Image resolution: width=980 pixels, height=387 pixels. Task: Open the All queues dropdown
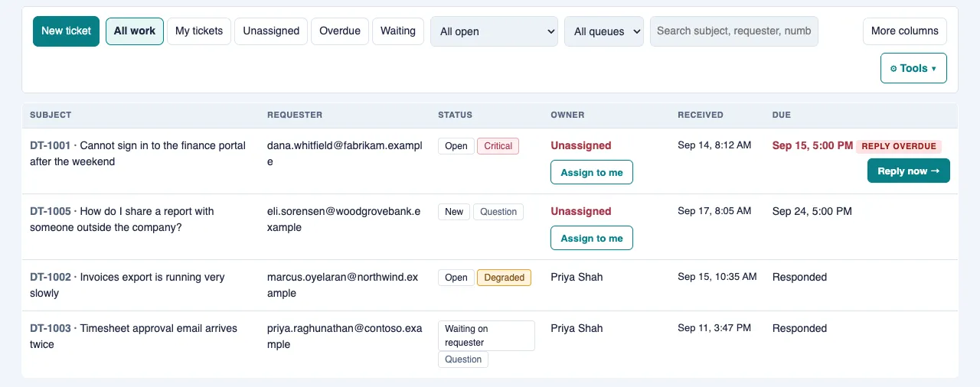pos(604,31)
